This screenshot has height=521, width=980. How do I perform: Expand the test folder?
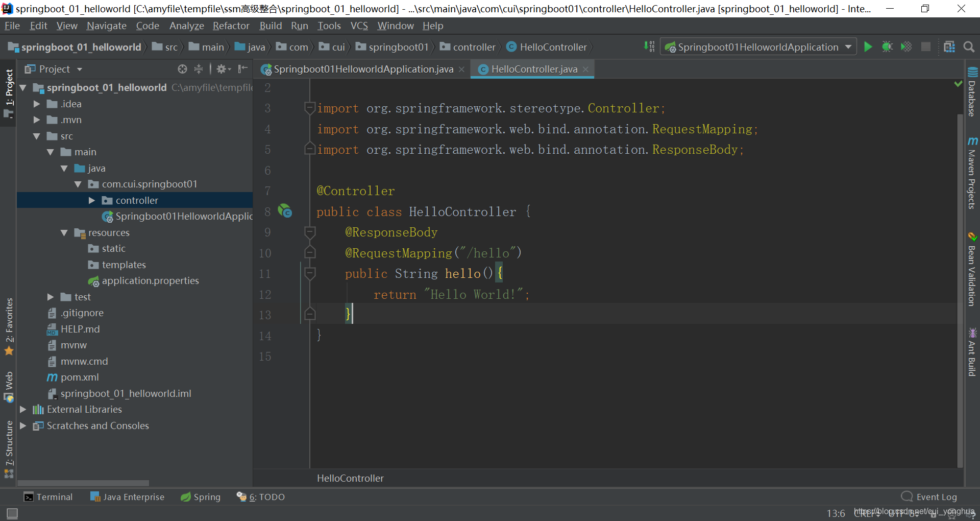pos(51,297)
